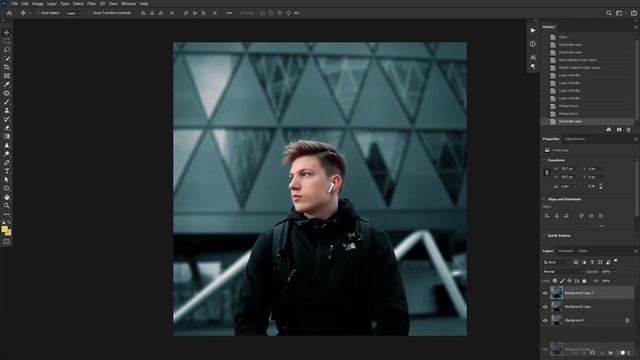Open the Filter menu
The height and width of the screenshot is (360, 640).
coord(91,4)
